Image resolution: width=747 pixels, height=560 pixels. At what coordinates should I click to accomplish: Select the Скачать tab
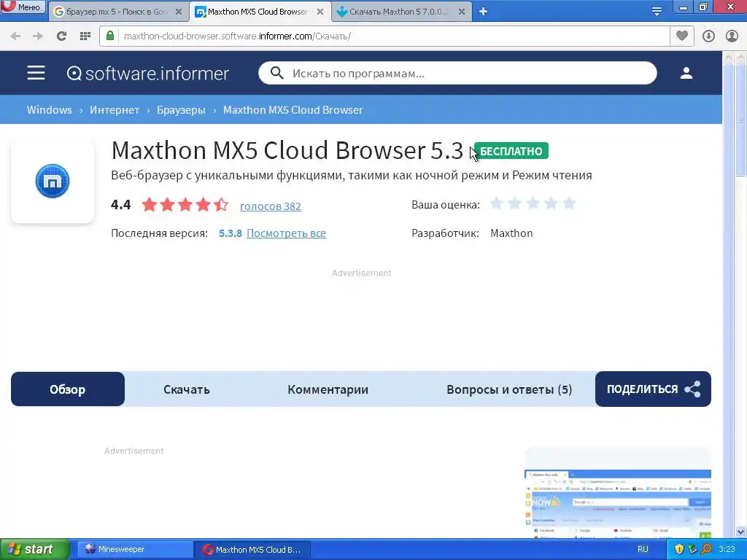(x=186, y=389)
